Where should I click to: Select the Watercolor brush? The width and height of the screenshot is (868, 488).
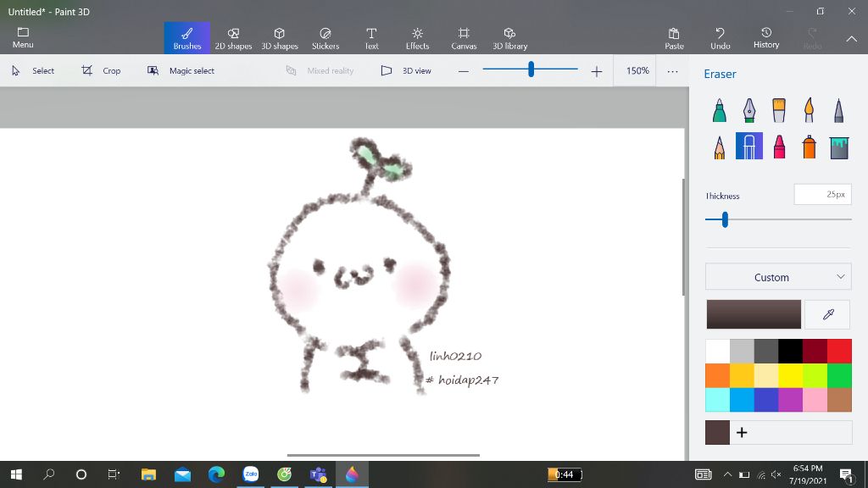pyautogui.click(x=809, y=110)
